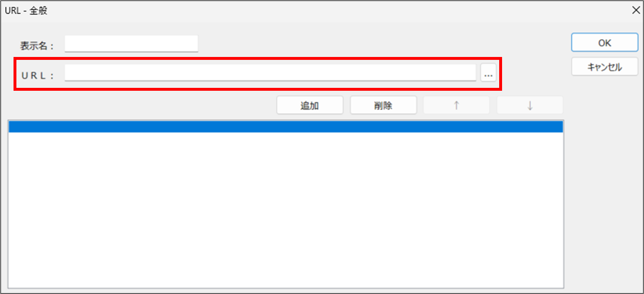
Task: Click the URL: label text
Action: pyautogui.click(x=38, y=76)
